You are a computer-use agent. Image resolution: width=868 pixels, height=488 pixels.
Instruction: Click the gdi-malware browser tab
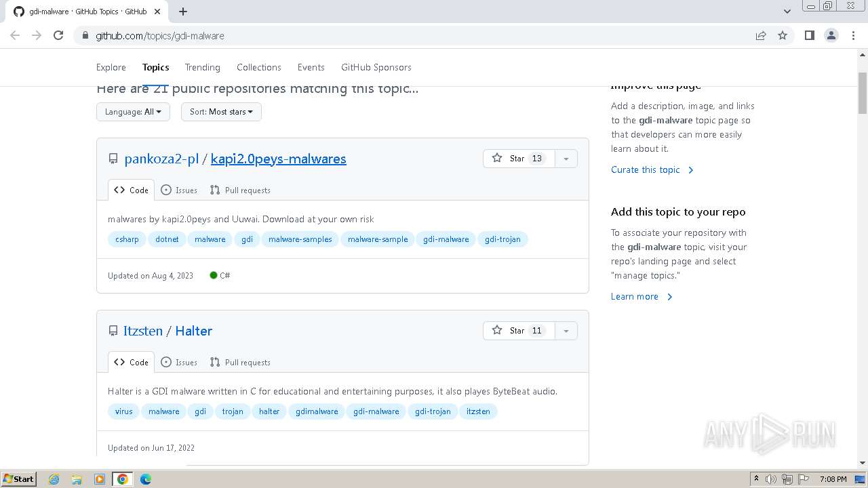88,12
